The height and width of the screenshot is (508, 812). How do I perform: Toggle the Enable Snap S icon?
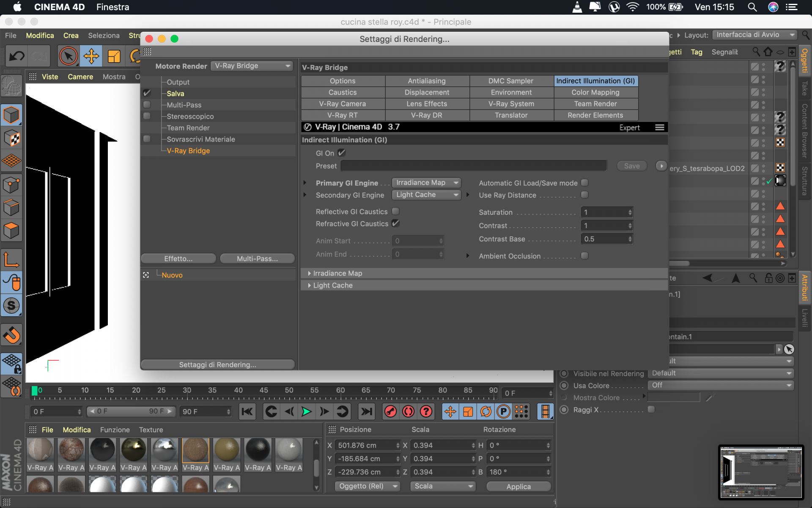11,305
